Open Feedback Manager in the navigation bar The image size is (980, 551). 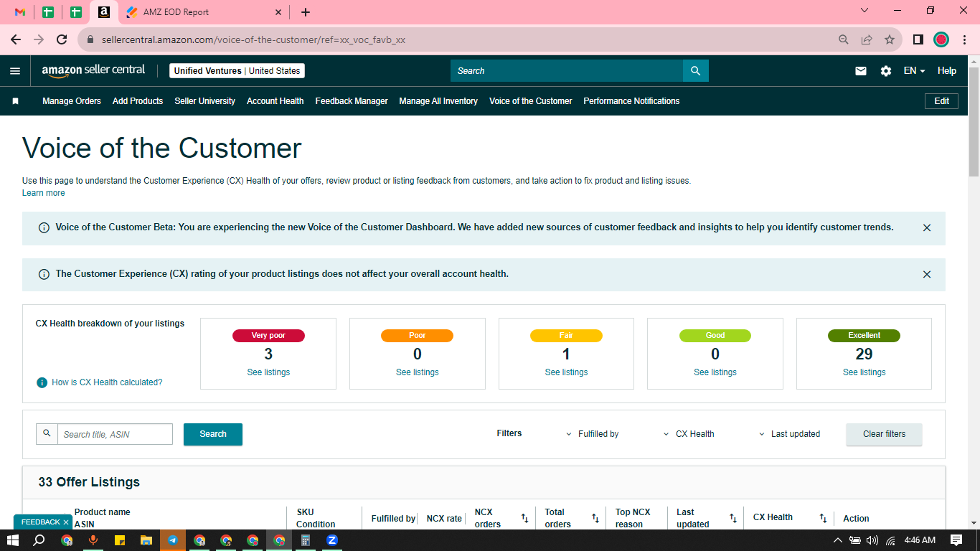pyautogui.click(x=352, y=101)
